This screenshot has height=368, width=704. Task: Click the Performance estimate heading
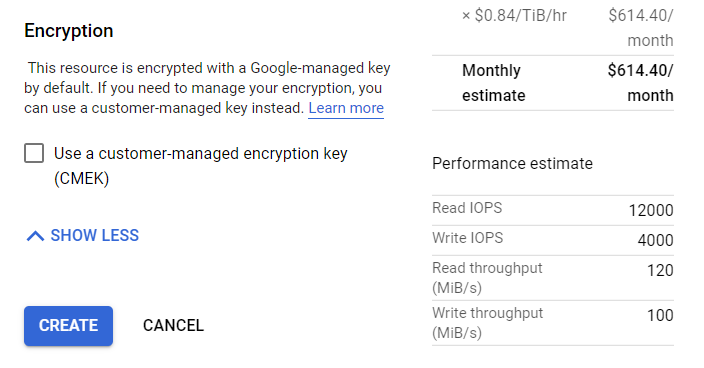pos(512,164)
